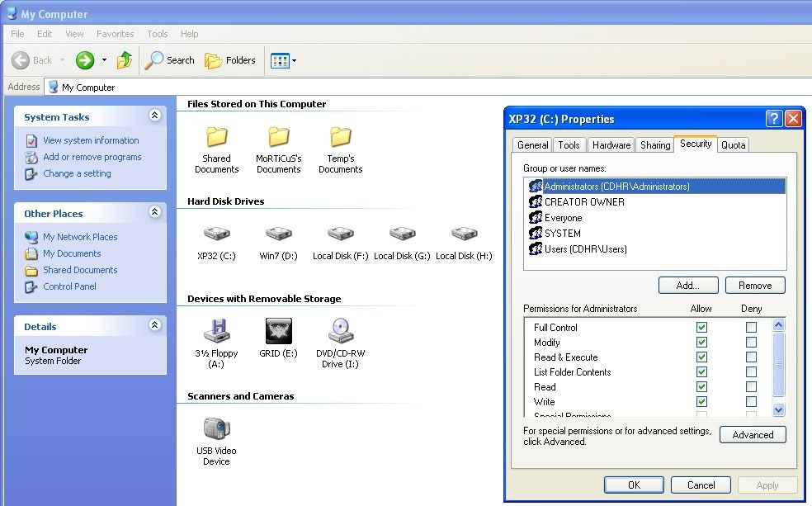Click the Back toolbar button
The image size is (812, 506).
32,60
